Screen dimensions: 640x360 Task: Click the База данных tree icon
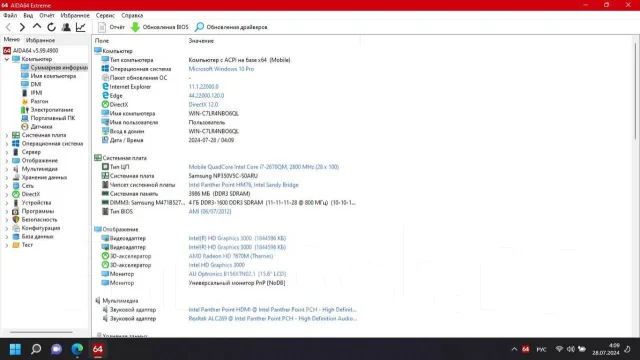click(x=16, y=236)
